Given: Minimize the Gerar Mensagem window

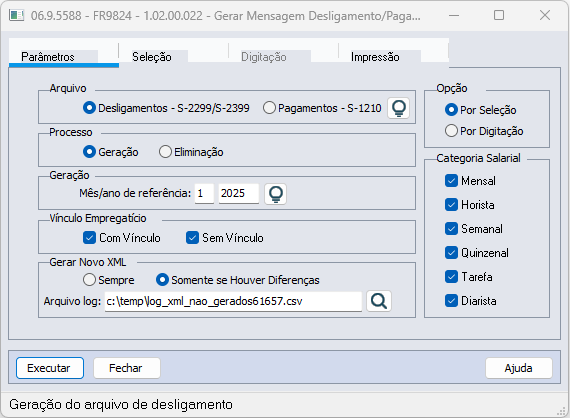Looking at the screenshot, I should (x=454, y=15).
